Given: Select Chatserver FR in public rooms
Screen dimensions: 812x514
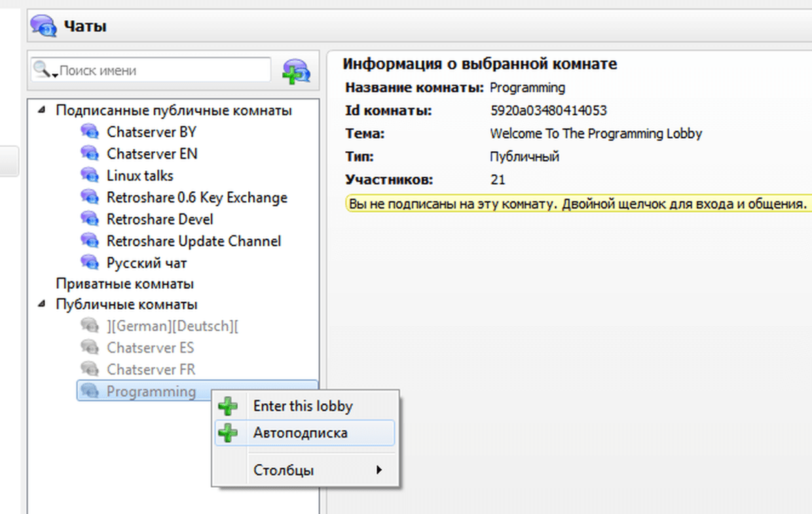Looking at the screenshot, I should (151, 369).
